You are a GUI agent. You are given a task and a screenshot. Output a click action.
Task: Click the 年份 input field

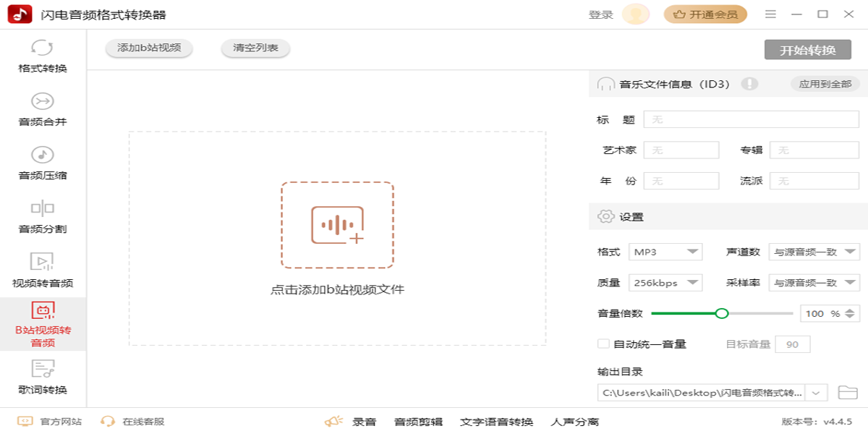tap(681, 181)
